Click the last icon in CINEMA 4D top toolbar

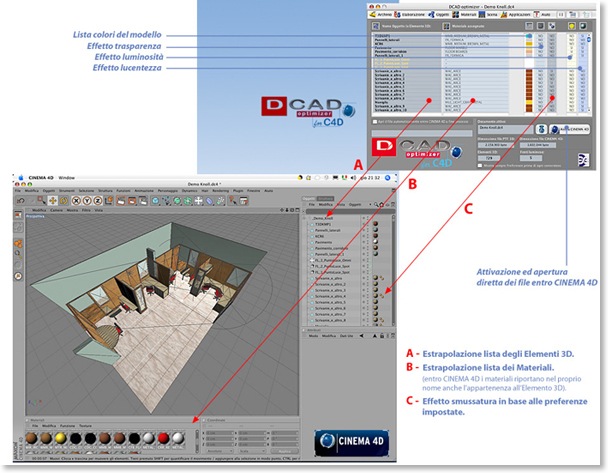[244, 201]
